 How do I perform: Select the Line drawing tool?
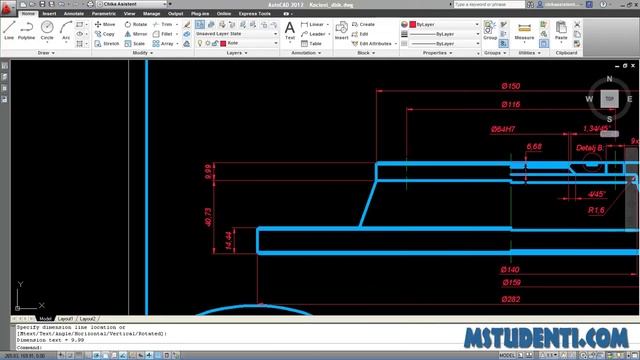pos(9,31)
